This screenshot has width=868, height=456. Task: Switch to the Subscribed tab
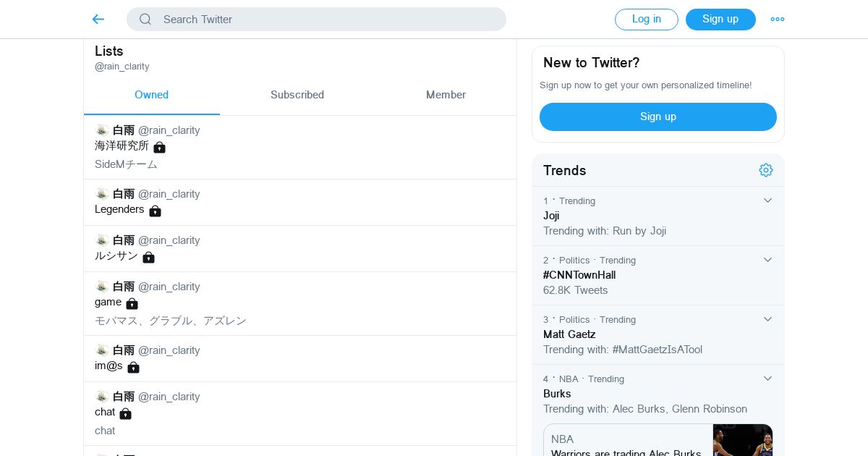click(x=297, y=95)
